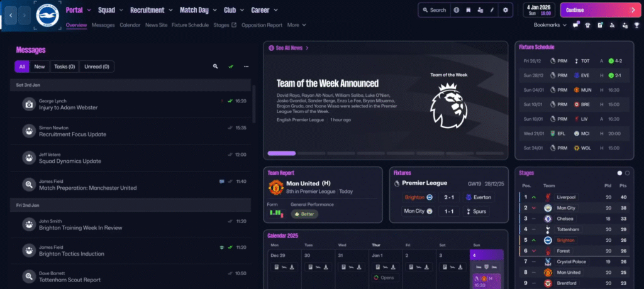Open the shirt kit bookmark icon
The height and width of the screenshot is (289, 644).
(x=588, y=25)
